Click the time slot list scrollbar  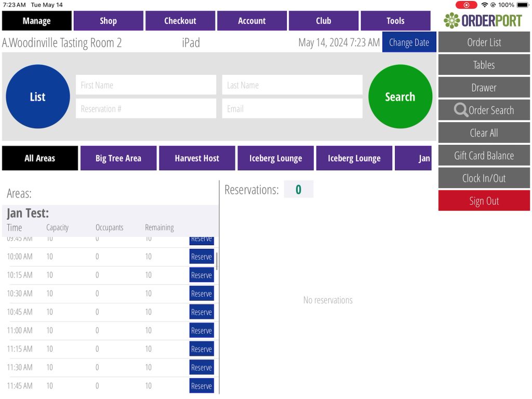[x=217, y=261]
